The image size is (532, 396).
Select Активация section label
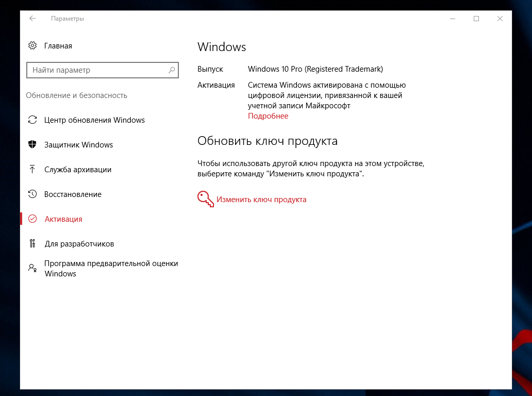point(63,219)
